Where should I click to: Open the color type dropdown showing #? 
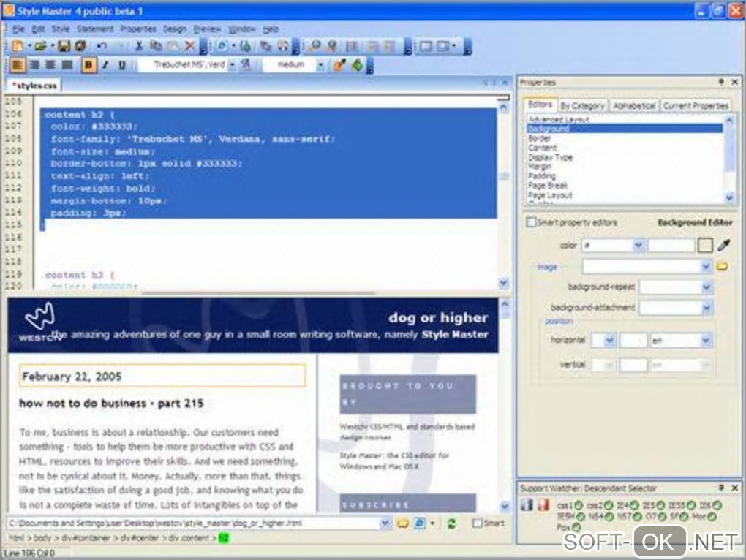638,246
